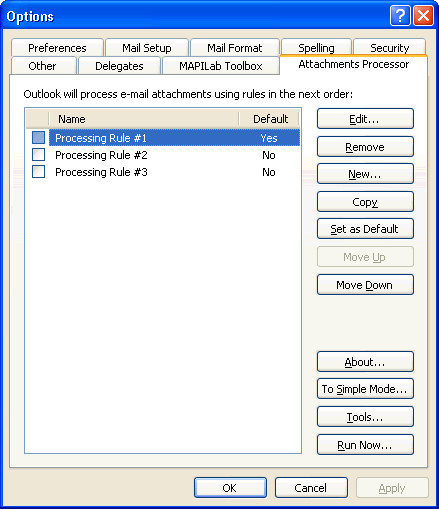Enable the Processing Rule #1 checkbox

(39, 138)
